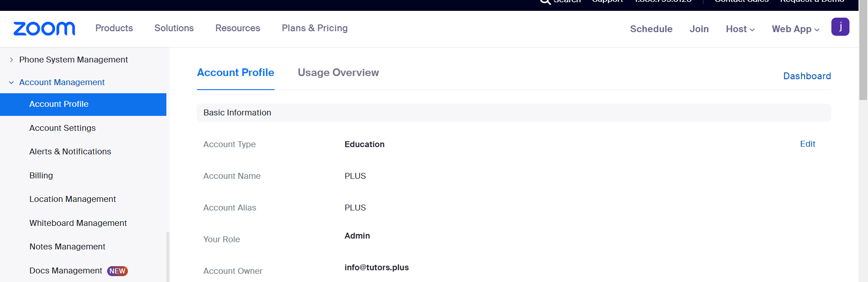Click the Schedule link
Image resolution: width=868 pixels, height=282 pixels.
(x=651, y=29)
